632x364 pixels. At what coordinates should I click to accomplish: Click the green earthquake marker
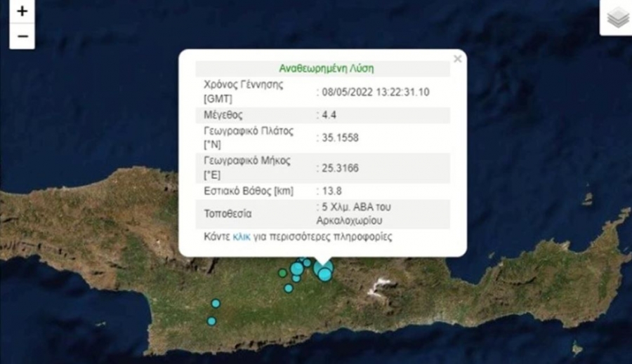[x=282, y=273]
